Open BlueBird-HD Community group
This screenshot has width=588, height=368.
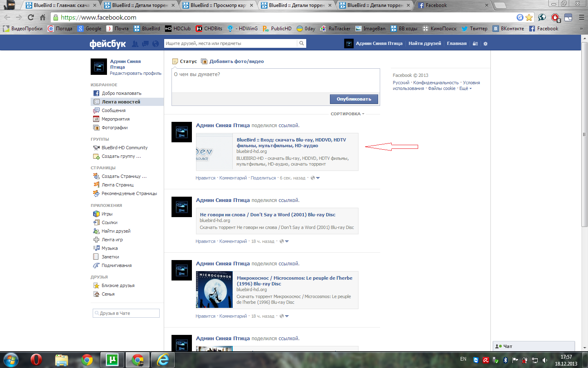point(125,148)
